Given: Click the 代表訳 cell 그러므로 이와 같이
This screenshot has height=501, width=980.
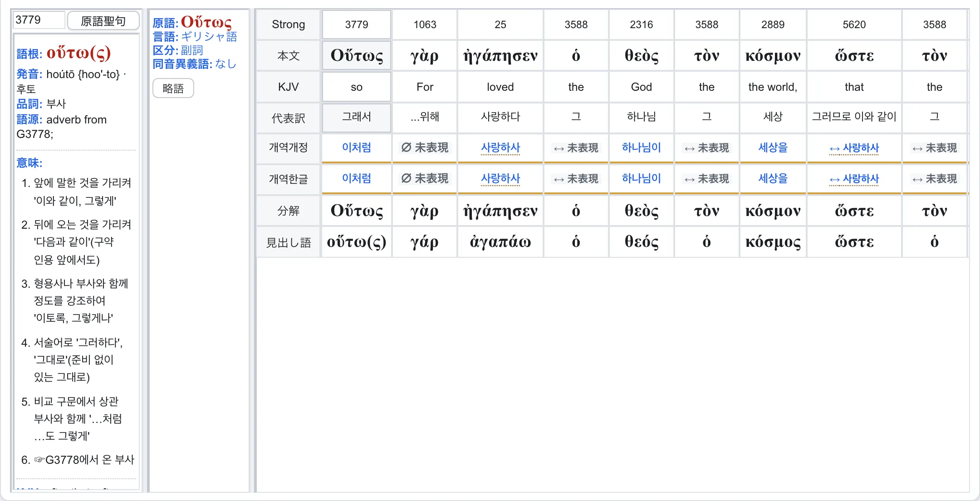Looking at the screenshot, I should coord(854,117).
